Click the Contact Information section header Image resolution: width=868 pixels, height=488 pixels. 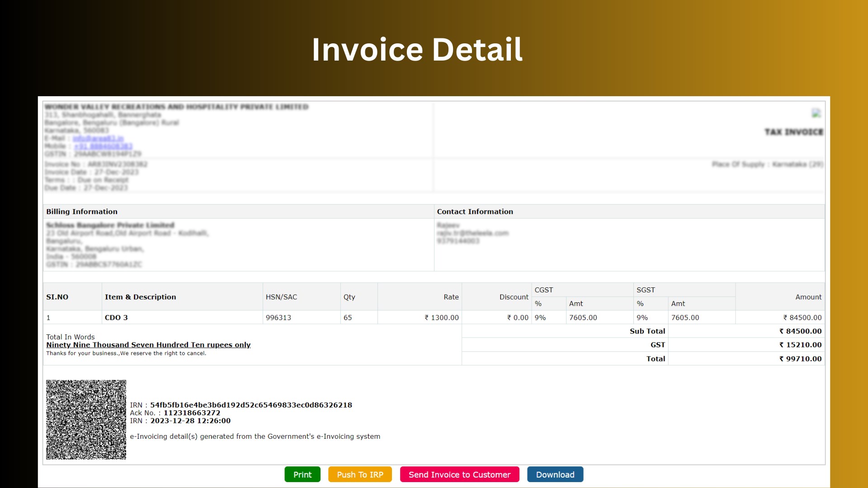[x=475, y=211]
